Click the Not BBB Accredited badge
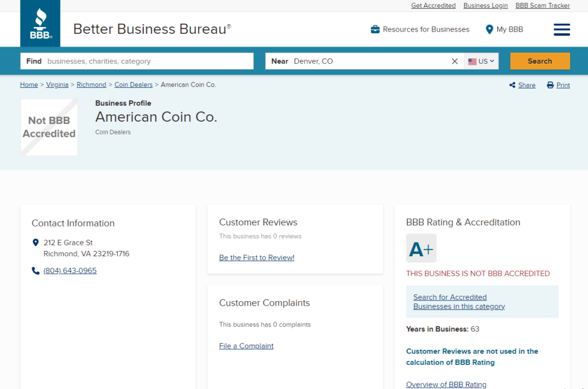The width and height of the screenshot is (588, 389). (x=49, y=127)
